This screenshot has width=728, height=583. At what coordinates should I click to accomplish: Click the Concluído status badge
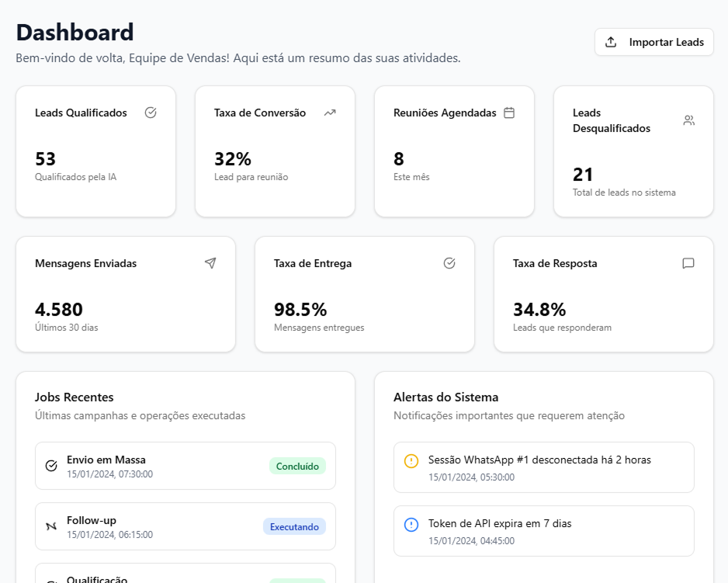pyautogui.click(x=297, y=467)
